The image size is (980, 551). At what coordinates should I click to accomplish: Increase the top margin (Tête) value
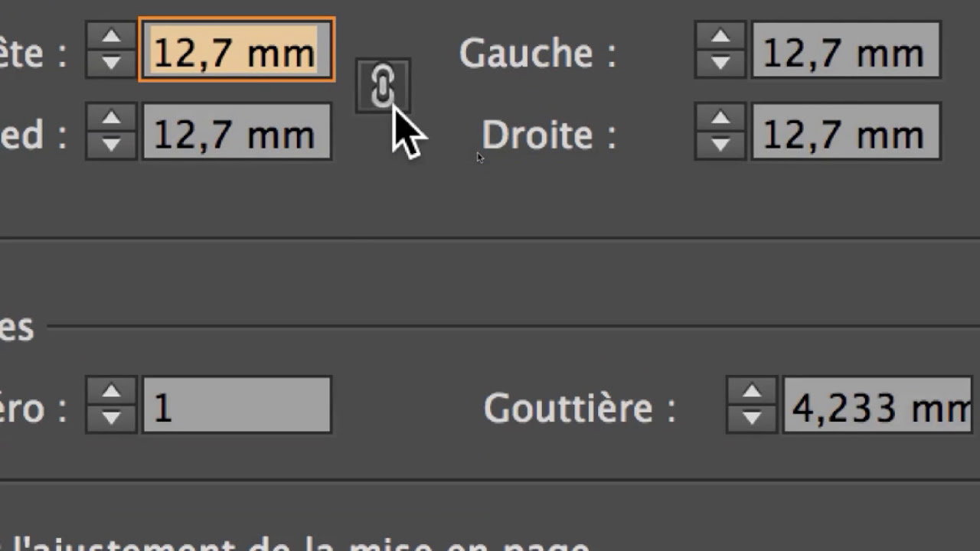(x=112, y=37)
